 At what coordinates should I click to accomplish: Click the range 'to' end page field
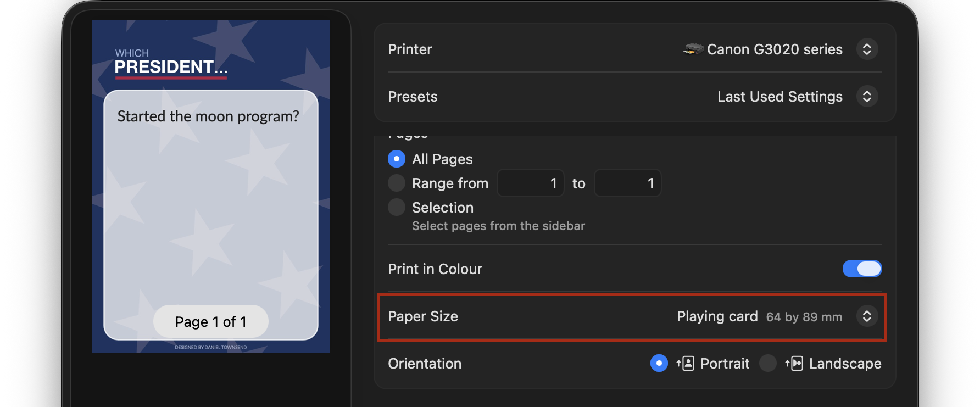click(628, 183)
